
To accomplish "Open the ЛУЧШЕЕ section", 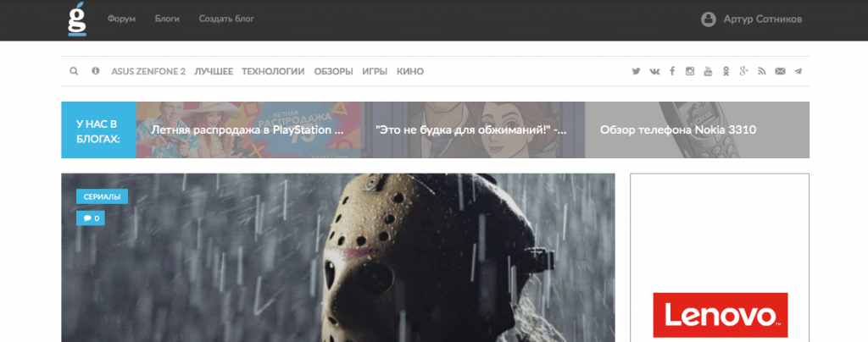I will pos(214,71).
